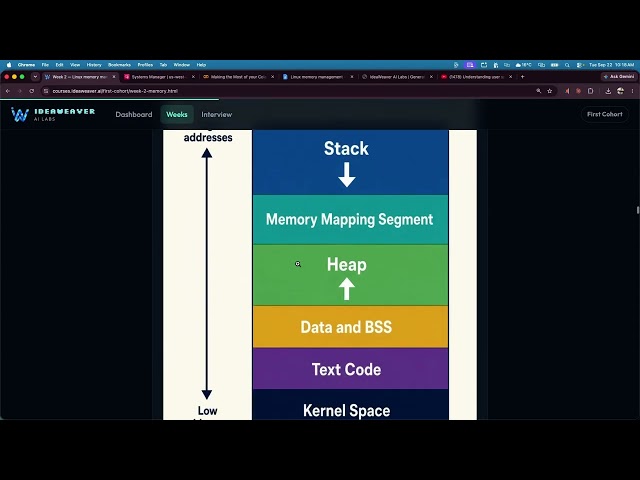Open the Weeks section
This screenshot has width=640, height=480.
click(177, 115)
